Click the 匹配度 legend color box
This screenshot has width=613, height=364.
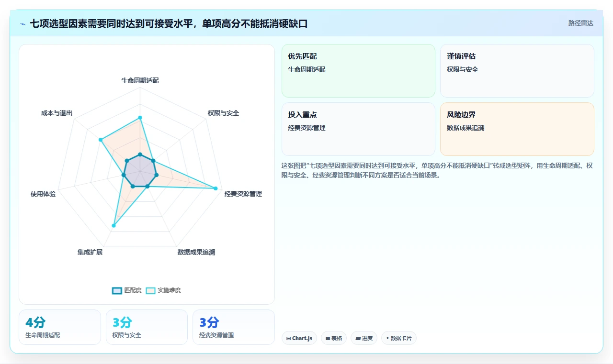[117, 290]
